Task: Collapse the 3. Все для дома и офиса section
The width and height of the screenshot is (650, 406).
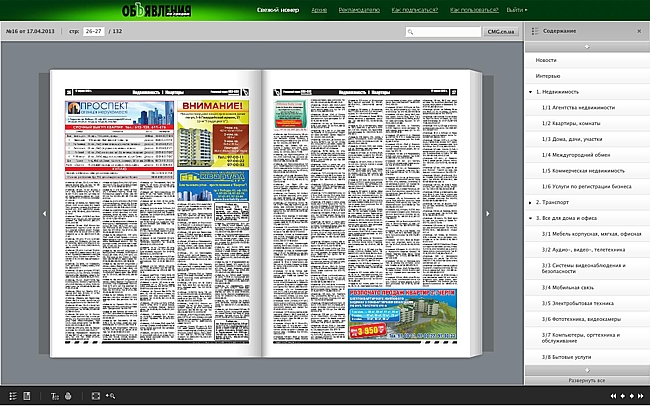Action: click(x=529, y=217)
